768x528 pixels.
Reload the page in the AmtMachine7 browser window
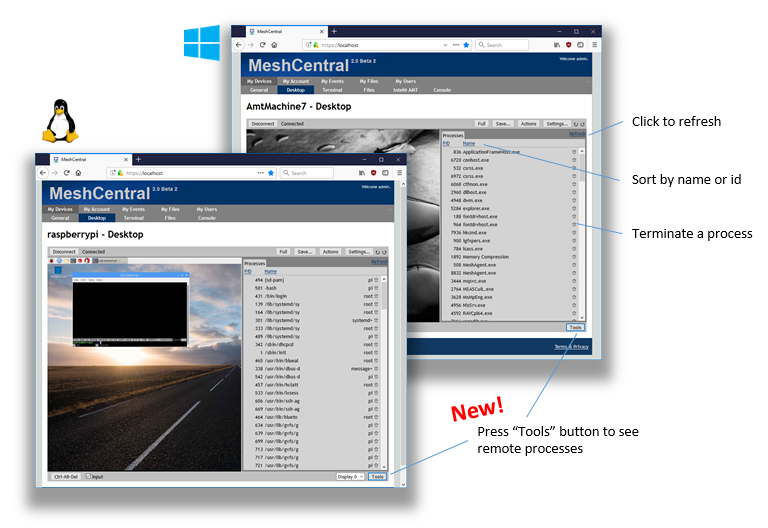tap(263, 45)
